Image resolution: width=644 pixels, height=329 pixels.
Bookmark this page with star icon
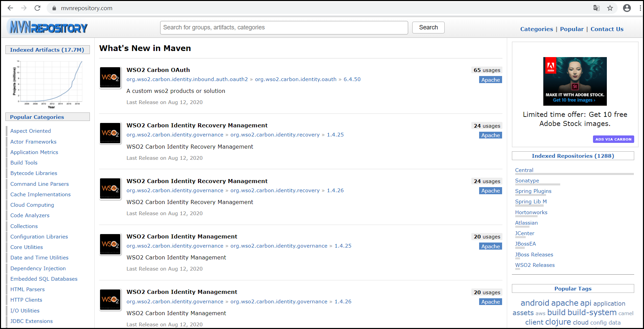coord(610,8)
